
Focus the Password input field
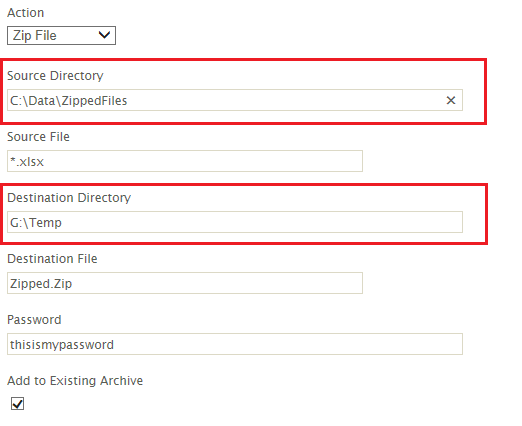tap(235, 344)
